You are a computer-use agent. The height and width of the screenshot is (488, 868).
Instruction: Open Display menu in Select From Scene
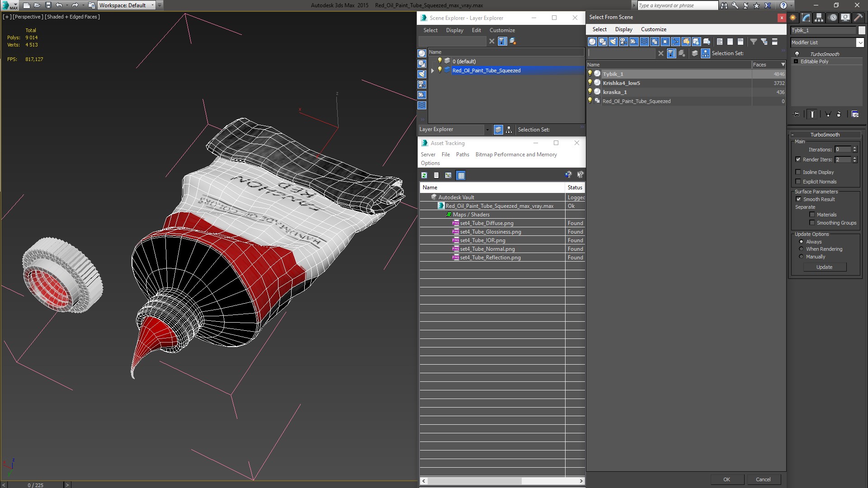623,29
